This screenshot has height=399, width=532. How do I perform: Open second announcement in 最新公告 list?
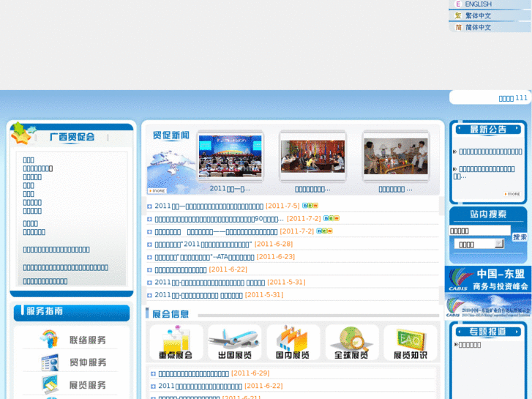click(x=484, y=173)
